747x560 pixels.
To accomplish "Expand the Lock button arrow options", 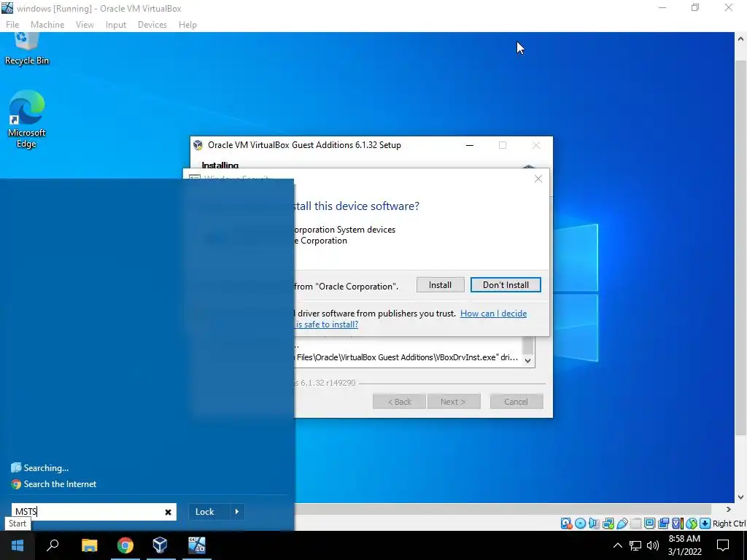I will [237, 512].
